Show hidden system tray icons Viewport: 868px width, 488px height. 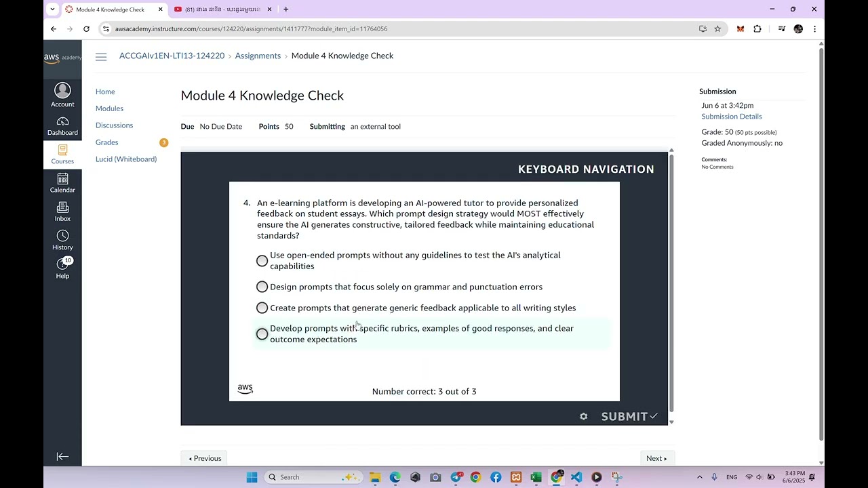[699, 477]
